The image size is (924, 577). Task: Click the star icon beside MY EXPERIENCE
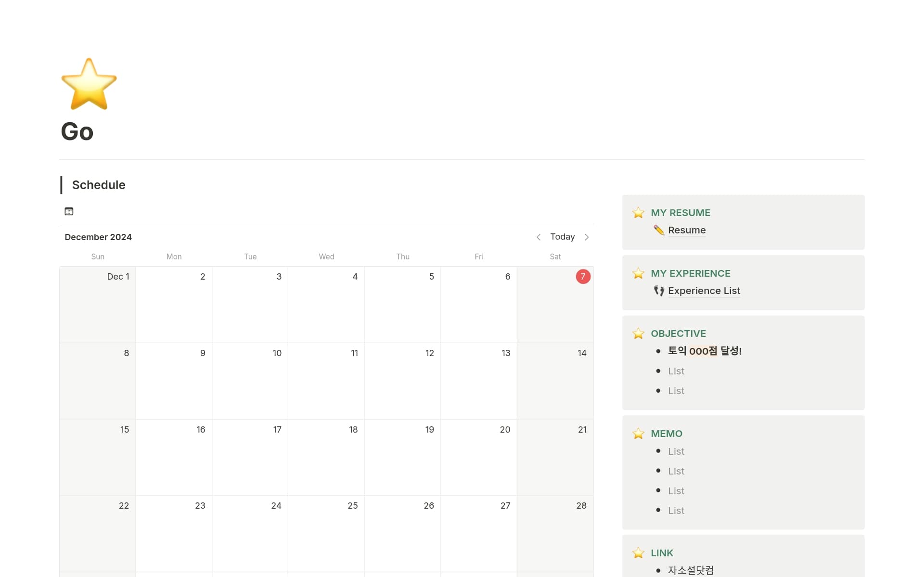coord(638,273)
